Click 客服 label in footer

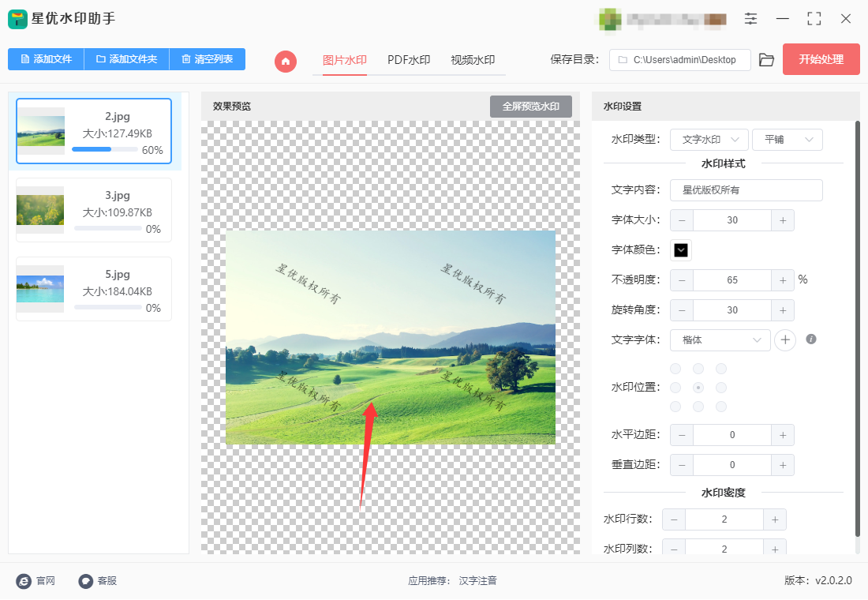point(107,580)
